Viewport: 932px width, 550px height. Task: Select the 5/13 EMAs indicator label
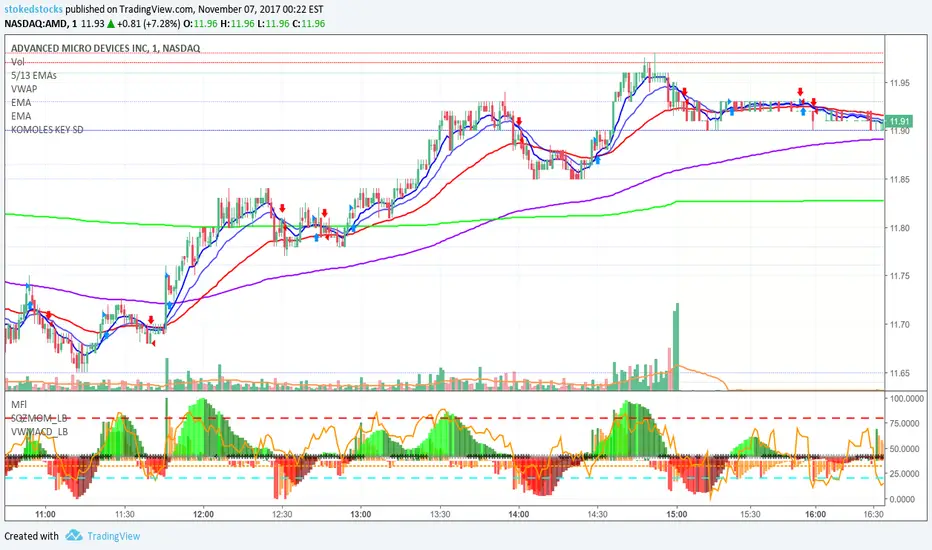tap(34, 76)
